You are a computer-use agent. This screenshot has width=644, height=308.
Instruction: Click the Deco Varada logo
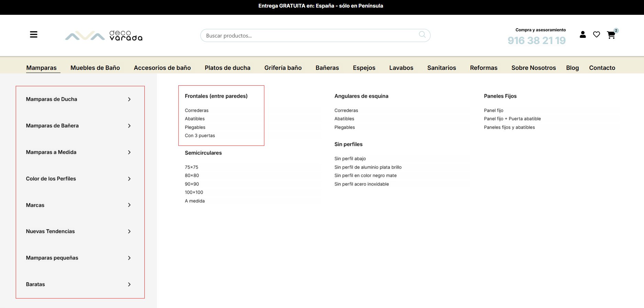(x=104, y=35)
